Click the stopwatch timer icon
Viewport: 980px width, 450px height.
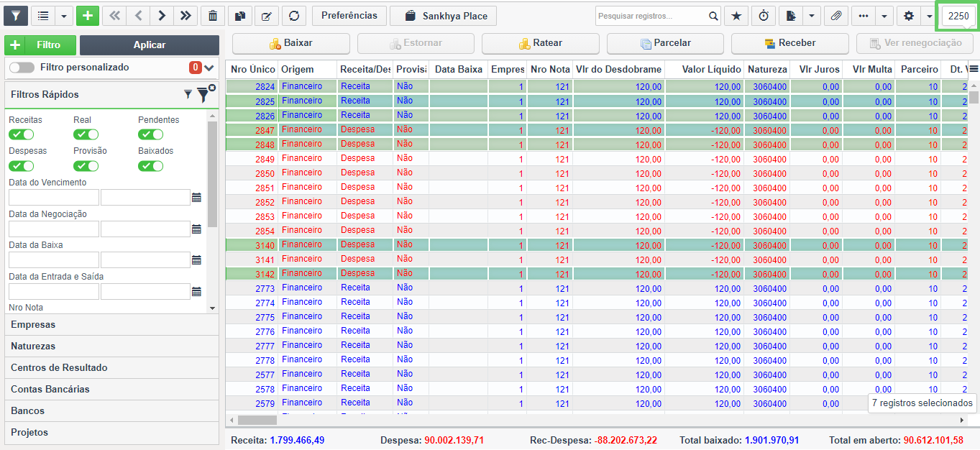coord(763,16)
